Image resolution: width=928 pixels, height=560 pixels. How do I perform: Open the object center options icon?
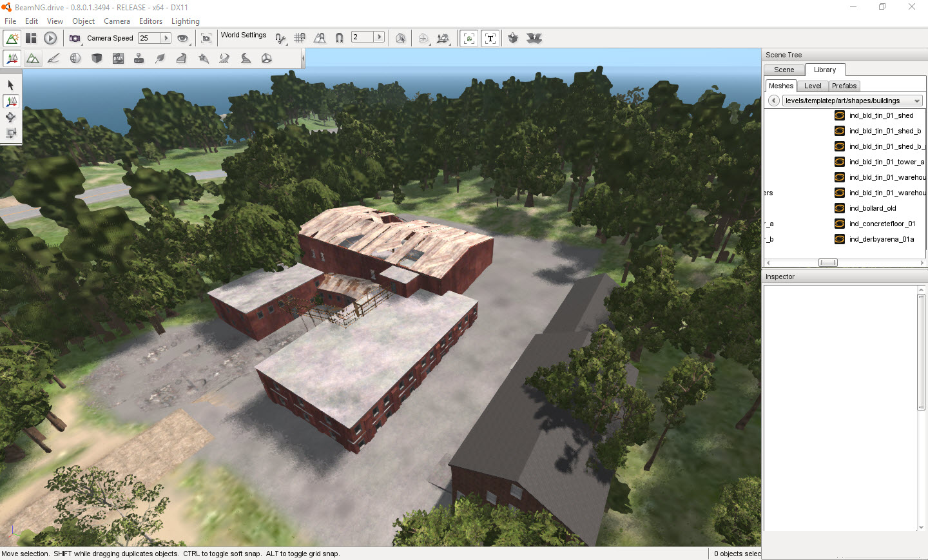423,38
